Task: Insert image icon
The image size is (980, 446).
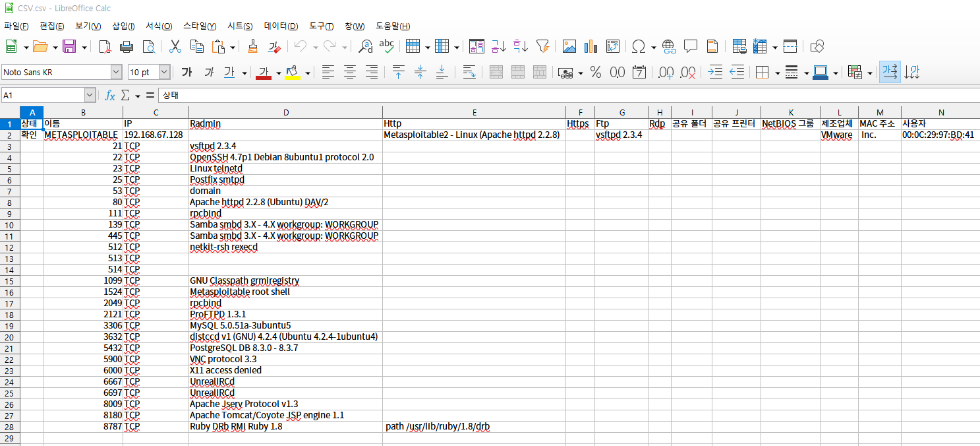Action: [x=569, y=46]
